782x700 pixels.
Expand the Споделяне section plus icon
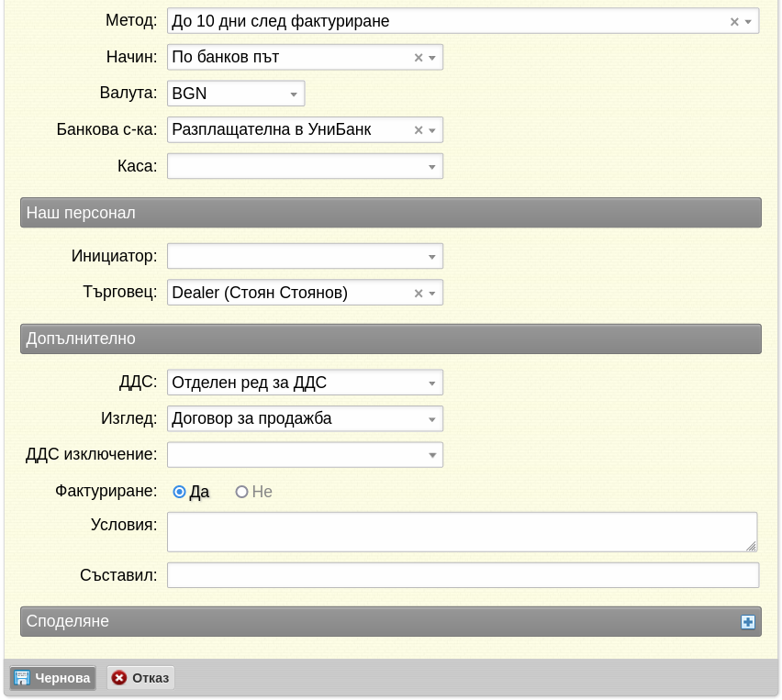point(748,622)
